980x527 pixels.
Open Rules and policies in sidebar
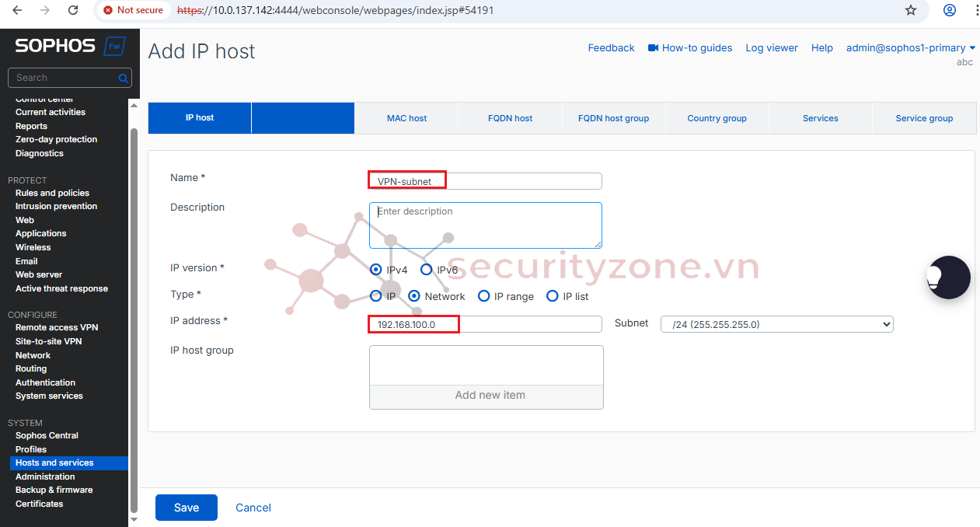coord(52,193)
